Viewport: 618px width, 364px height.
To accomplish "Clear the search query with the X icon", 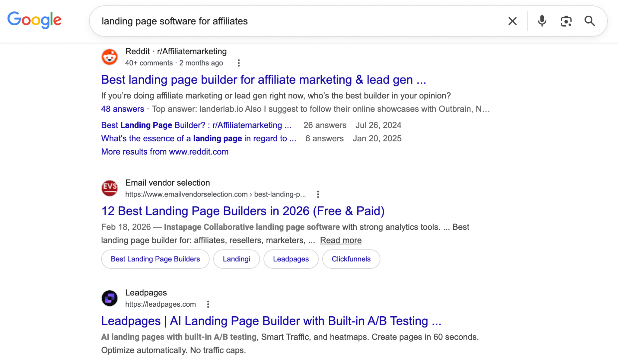I will (512, 21).
